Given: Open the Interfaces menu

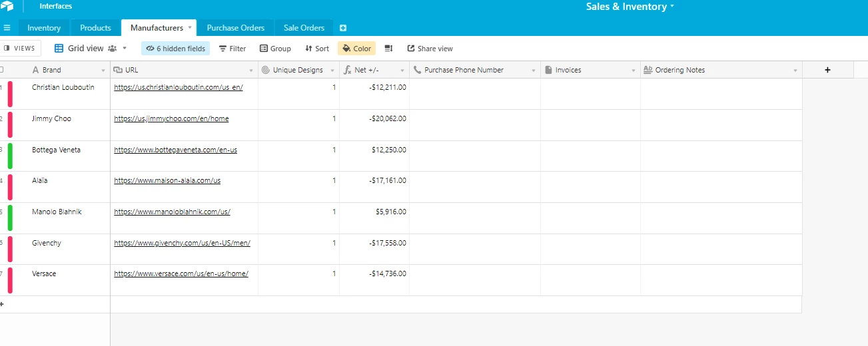Looking at the screenshot, I should pos(56,6).
